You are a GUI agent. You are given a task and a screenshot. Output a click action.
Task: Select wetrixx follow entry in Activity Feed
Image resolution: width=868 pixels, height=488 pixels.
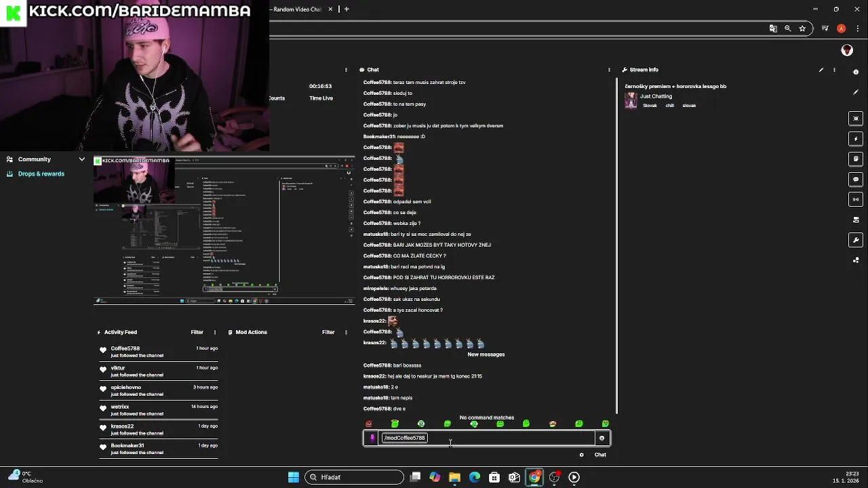point(159,410)
